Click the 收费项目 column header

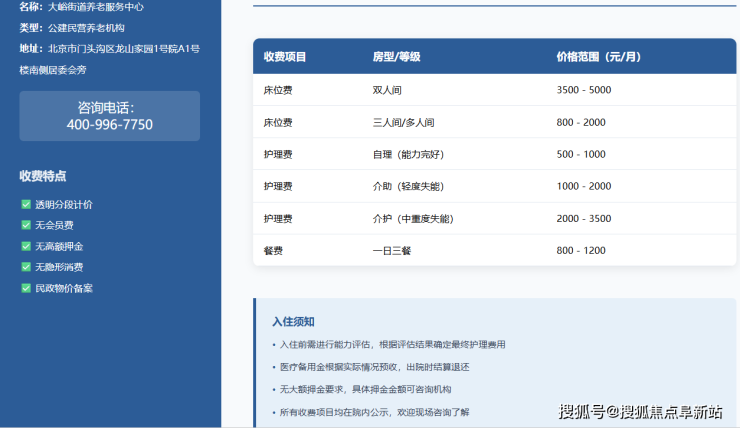click(285, 57)
